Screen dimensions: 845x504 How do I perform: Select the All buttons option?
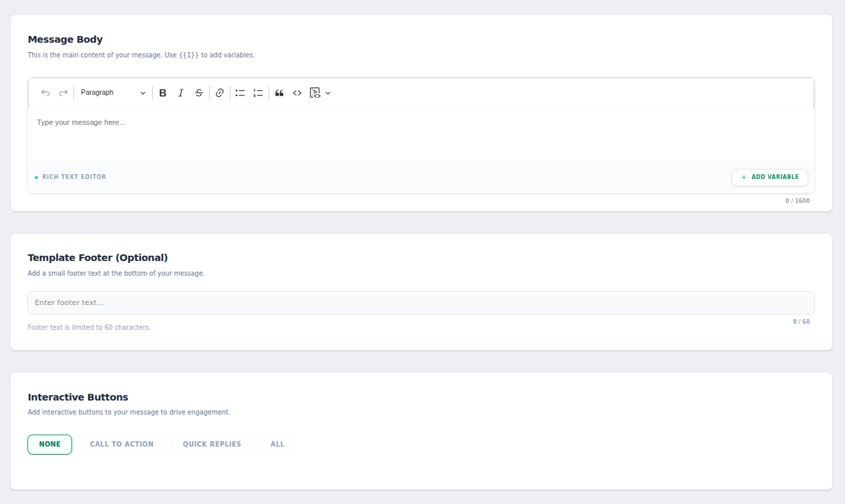click(277, 445)
